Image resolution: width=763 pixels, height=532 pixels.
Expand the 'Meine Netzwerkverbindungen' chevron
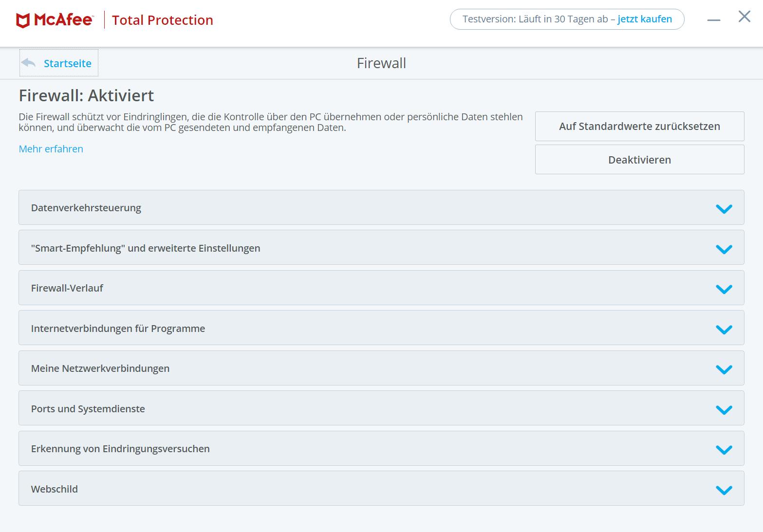(x=724, y=369)
